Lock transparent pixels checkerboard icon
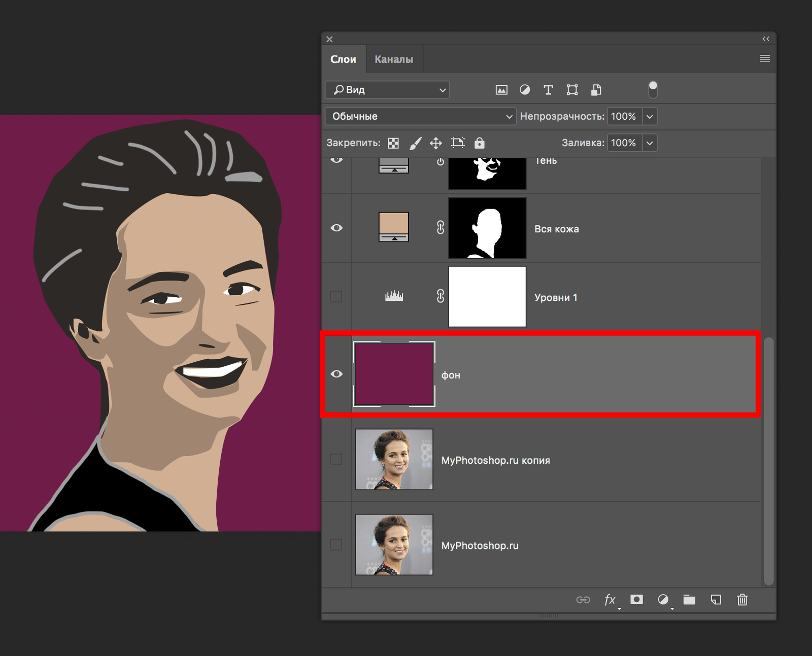Screen dimensions: 812x656 [x=393, y=143]
